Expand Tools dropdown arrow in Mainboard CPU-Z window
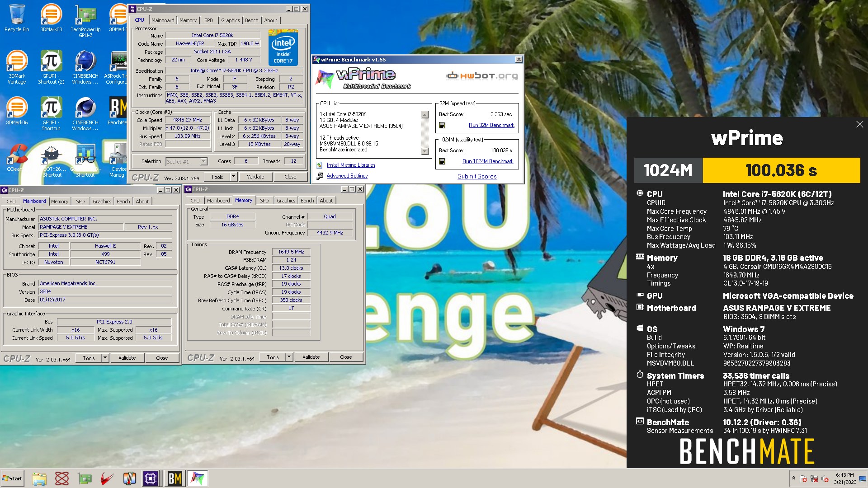The height and width of the screenshot is (488, 868). [x=105, y=358]
